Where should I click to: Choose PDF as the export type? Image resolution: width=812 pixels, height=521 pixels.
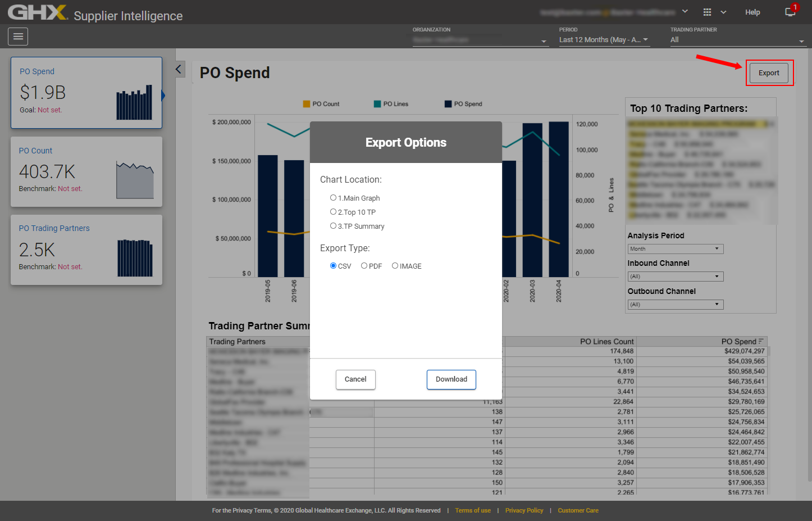[364, 265]
